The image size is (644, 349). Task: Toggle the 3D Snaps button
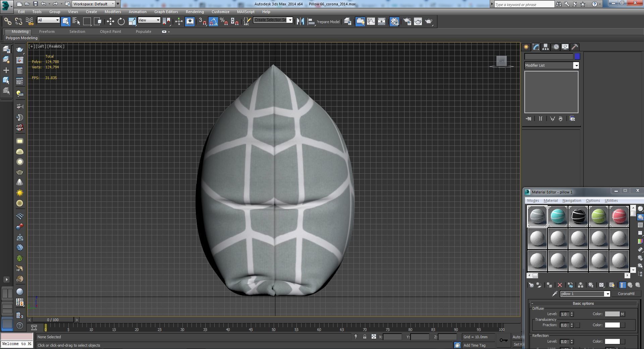pyautogui.click(x=202, y=21)
